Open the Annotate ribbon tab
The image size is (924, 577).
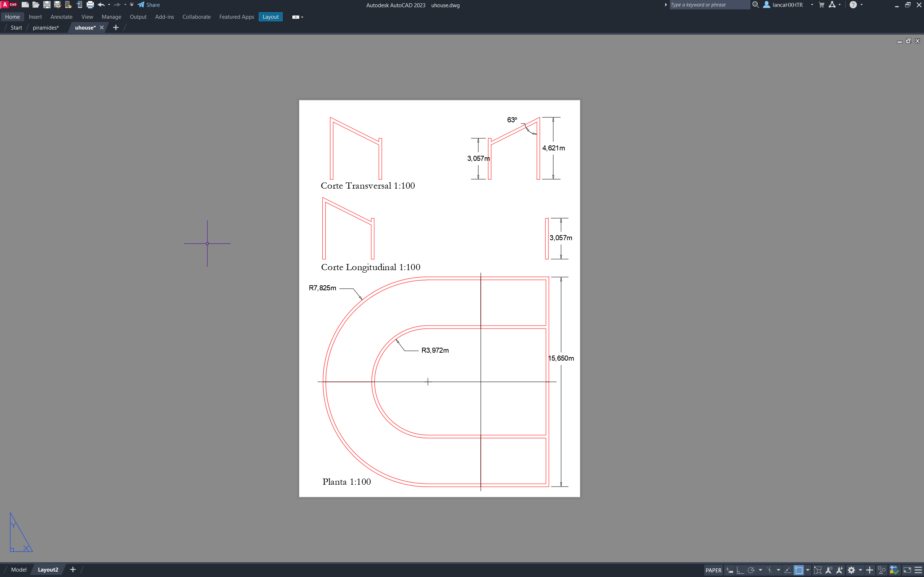point(61,17)
